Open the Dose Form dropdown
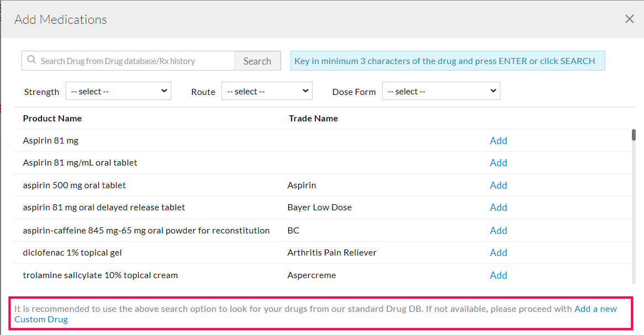The width and height of the screenshot is (644, 335). point(440,91)
